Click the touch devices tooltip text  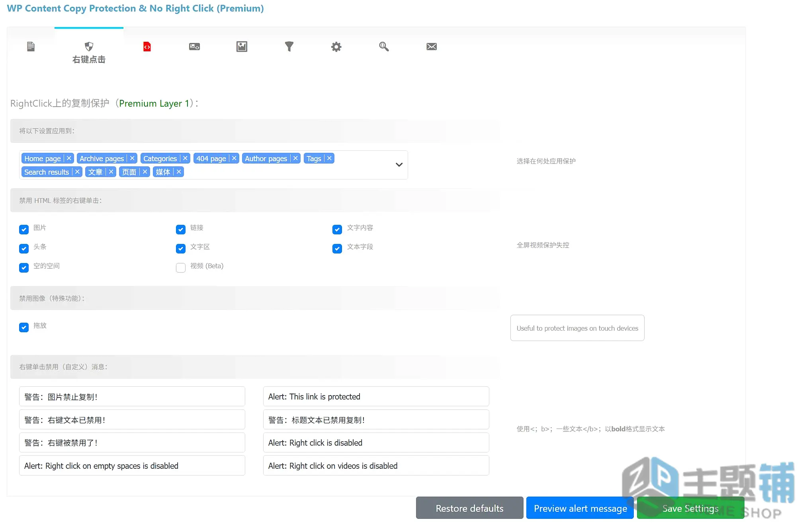[577, 328]
